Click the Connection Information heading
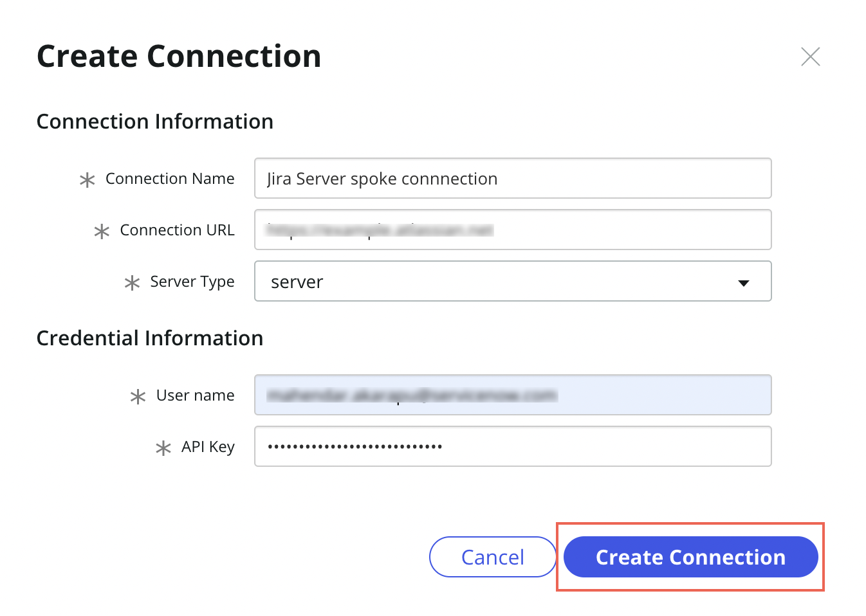This screenshot has height=616, width=866. pos(155,122)
